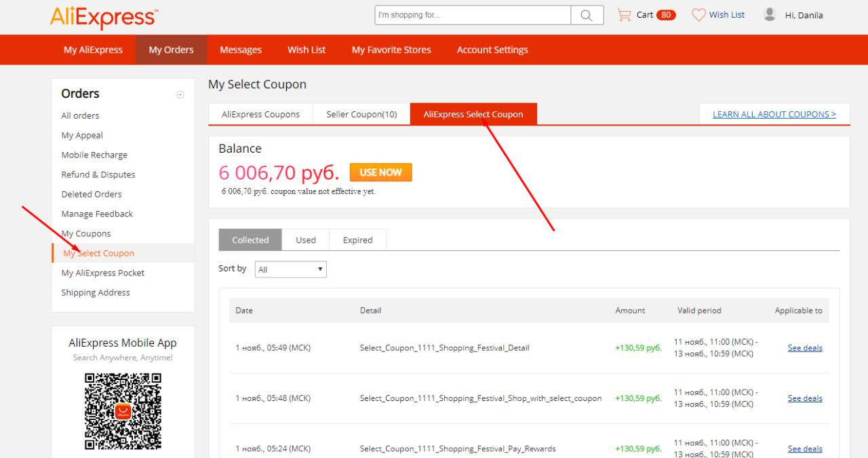Click Select_Coupon_1111_Shopping_Festival_Pay_Rewards text
This screenshot has height=458, width=868.
coord(458,449)
